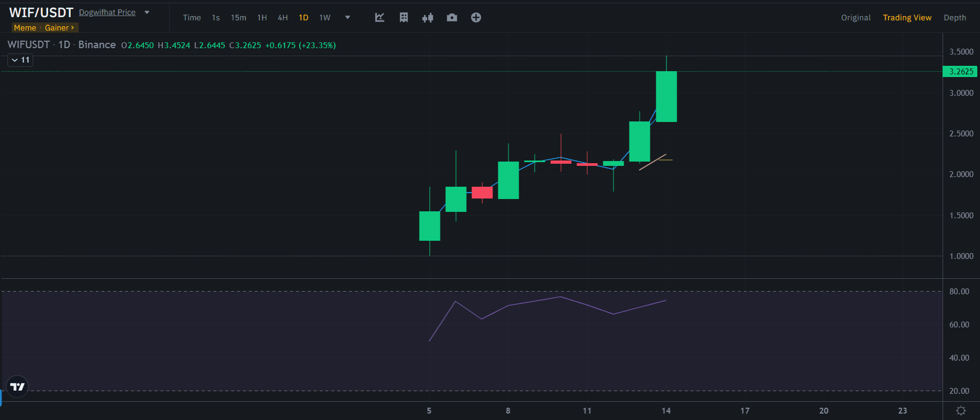Image resolution: width=980 pixels, height=420 pixels.
Task: Open the more time intervals dropdown
Action: click(x=347, y=18)
